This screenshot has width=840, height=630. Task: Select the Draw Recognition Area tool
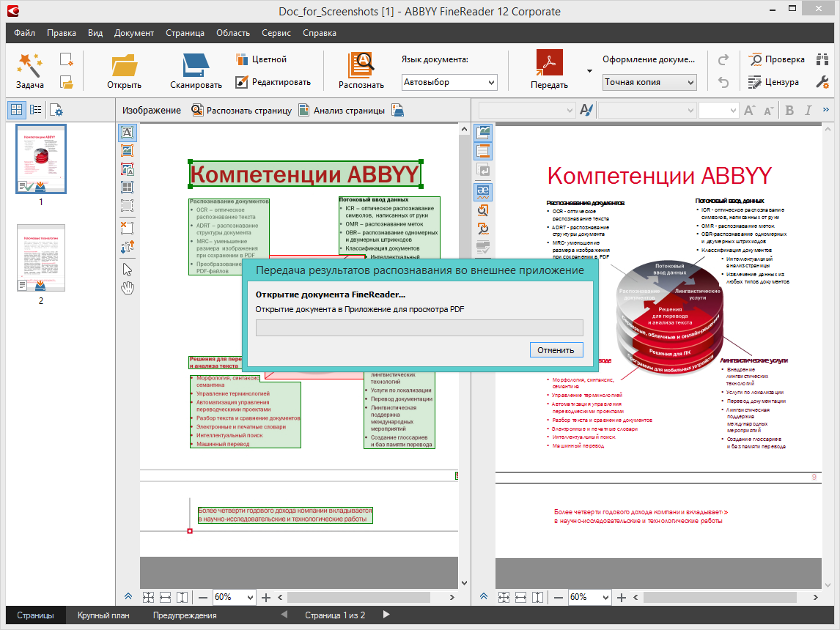point(128,206)
